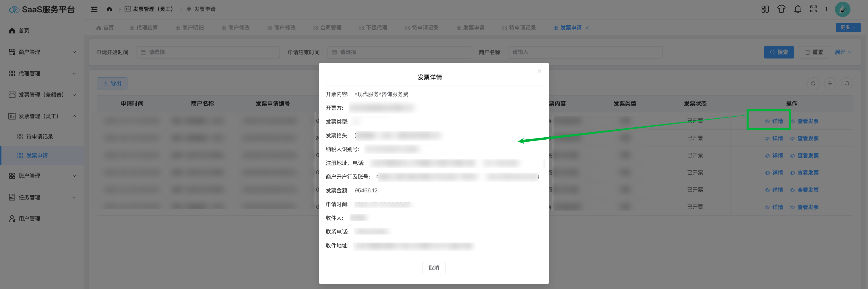868x289 pixels.
Task: Close the 发票详情 dialog with X
Action: 539,71
